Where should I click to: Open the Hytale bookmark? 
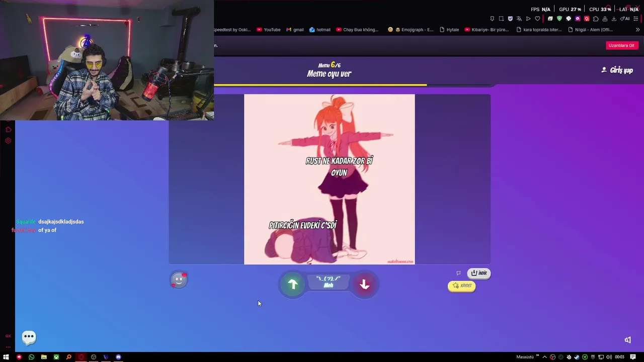[449, 30]
